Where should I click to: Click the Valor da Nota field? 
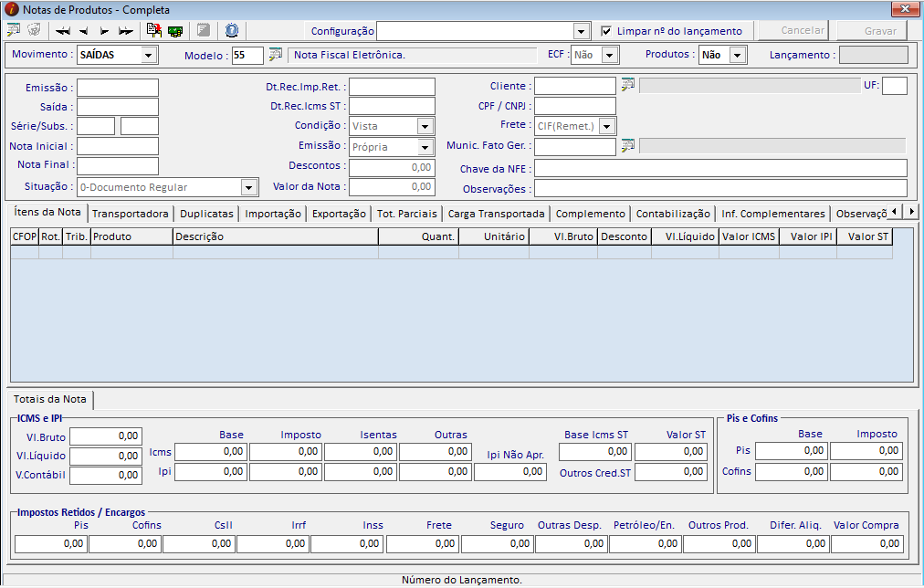(392, 187)
